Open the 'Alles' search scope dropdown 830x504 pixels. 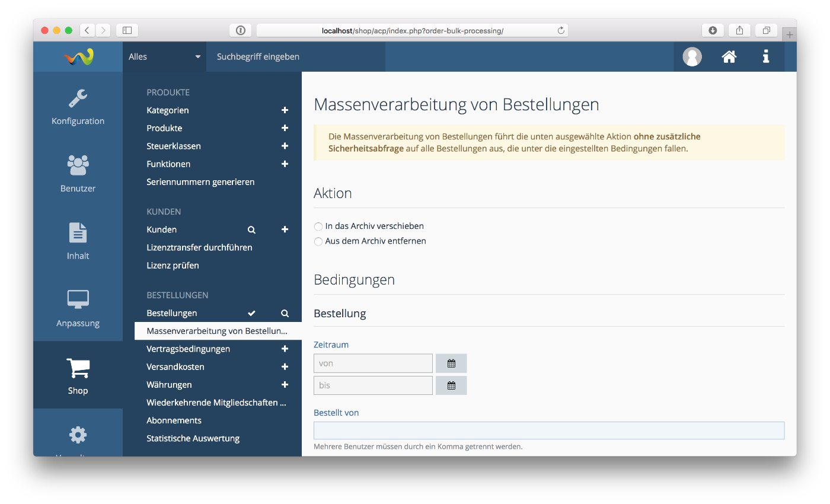[x=164, y=57]
